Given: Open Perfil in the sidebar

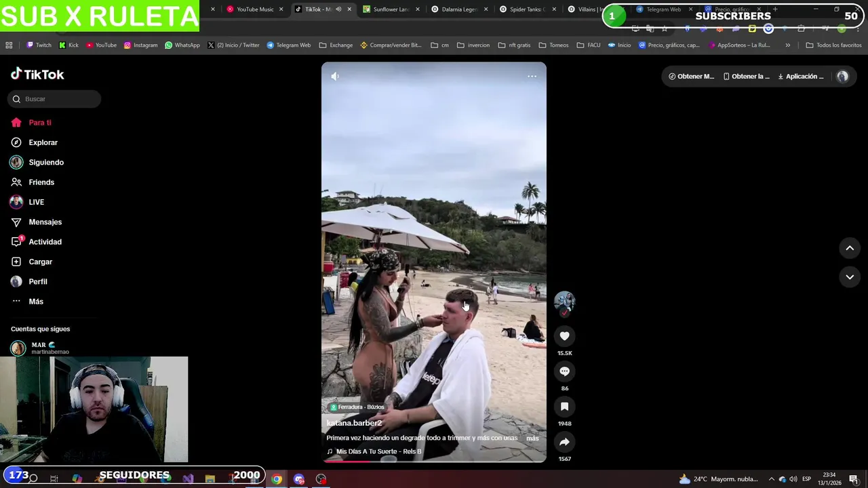Looking at the screenshot, I should pos(28,281).
